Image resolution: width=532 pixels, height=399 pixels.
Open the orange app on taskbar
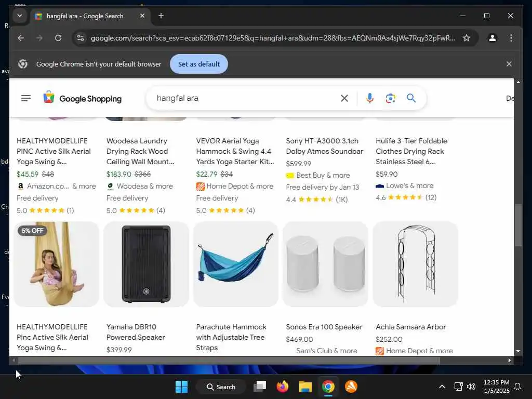(x=351, y=387)
